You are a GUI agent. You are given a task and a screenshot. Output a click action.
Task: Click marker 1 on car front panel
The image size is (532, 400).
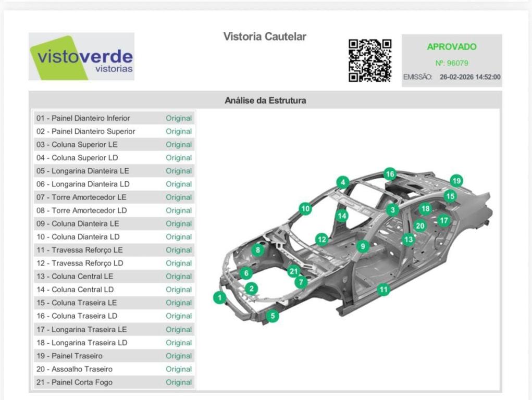220,297
